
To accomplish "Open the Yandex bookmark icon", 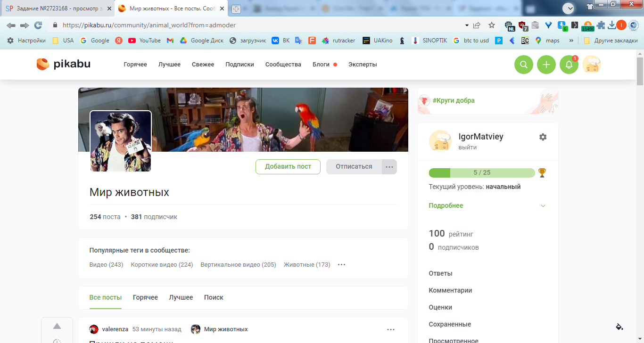I will pyautogui.click(x=119, y=41).
